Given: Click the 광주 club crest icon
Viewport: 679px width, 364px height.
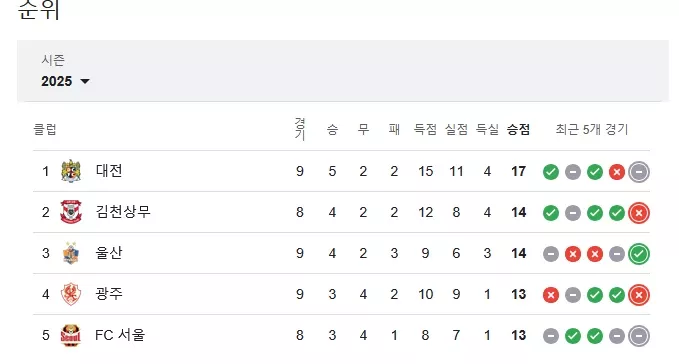Looking at the screenshot, I should pyautogui.click(x=71, y=294).
